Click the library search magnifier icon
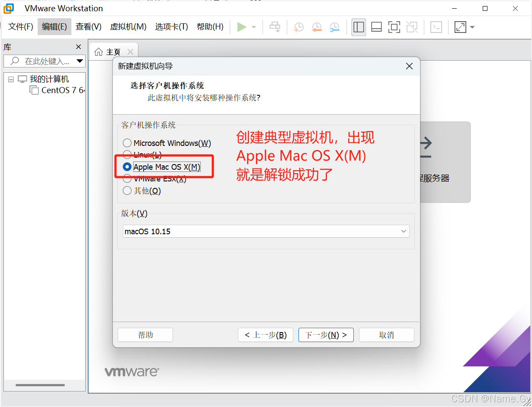This screenshot has width=532, height=407. pyautogui.click(x=15, y=61)
